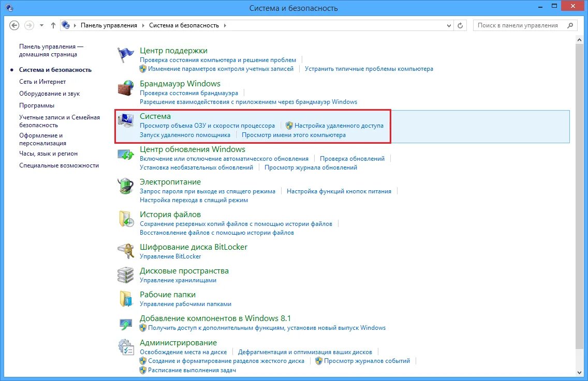This screenshot has width=588, height=381.
Task: Expand the address bar history dropdown
Action: tap(449, 25)
